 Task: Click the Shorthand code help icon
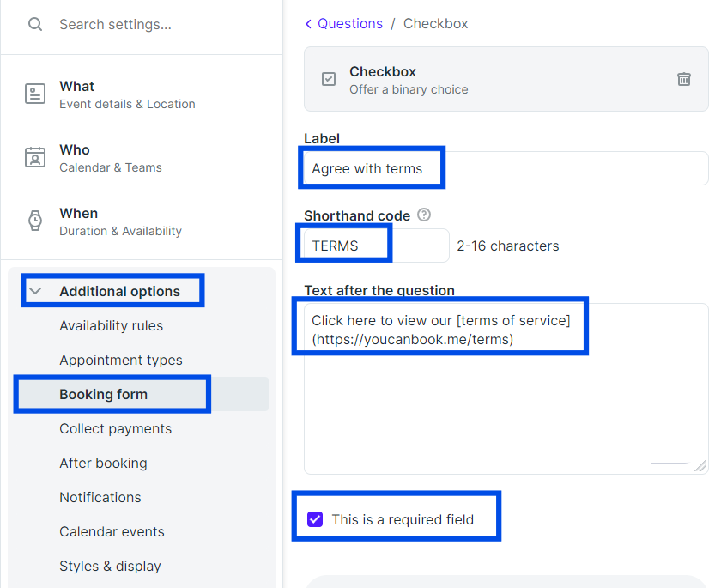click(x=424, y=215)
